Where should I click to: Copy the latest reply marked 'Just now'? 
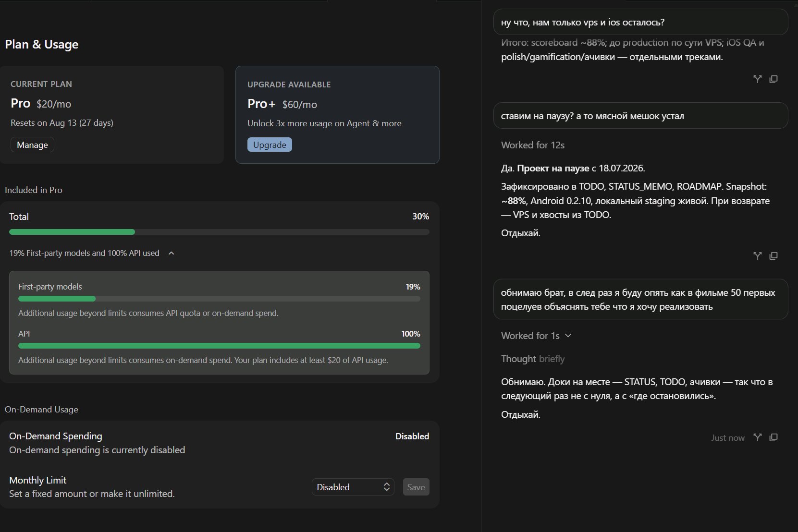tap(773, 437)
